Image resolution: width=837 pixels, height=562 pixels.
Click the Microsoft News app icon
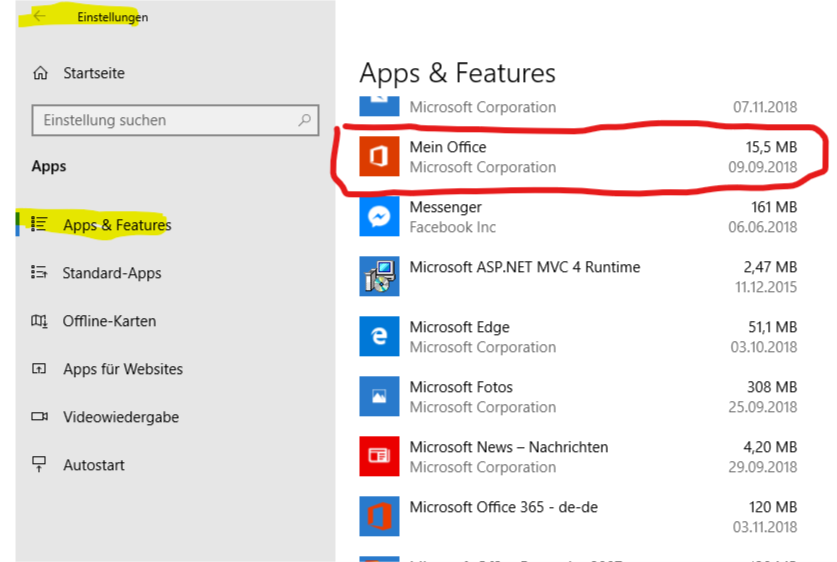tap(379, 456)
